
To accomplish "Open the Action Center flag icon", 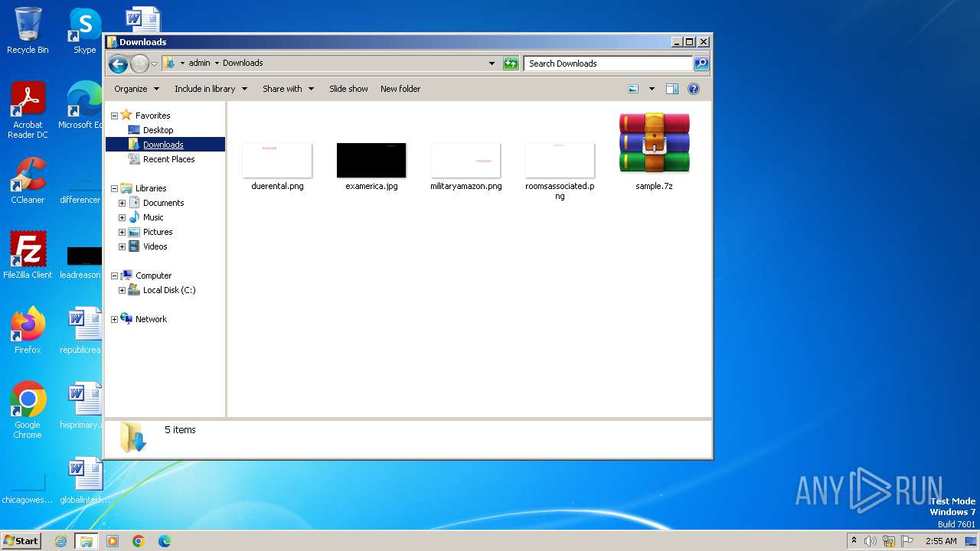I will click(x=907, y=541).
